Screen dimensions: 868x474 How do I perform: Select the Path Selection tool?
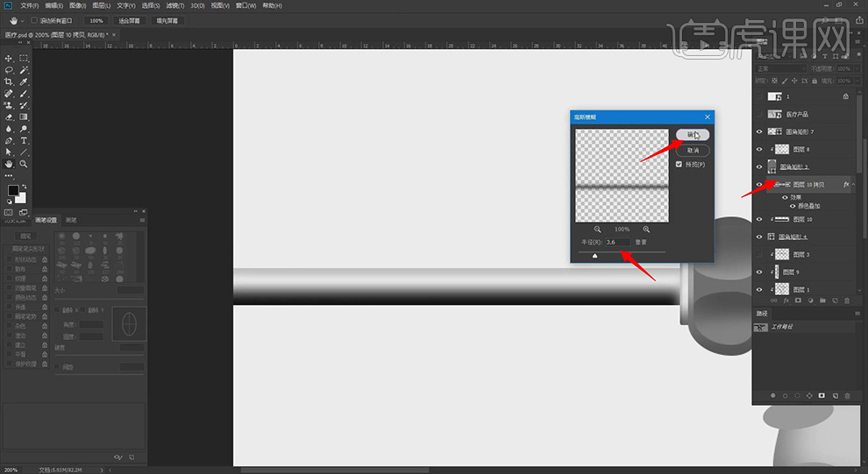pos(8,152)
